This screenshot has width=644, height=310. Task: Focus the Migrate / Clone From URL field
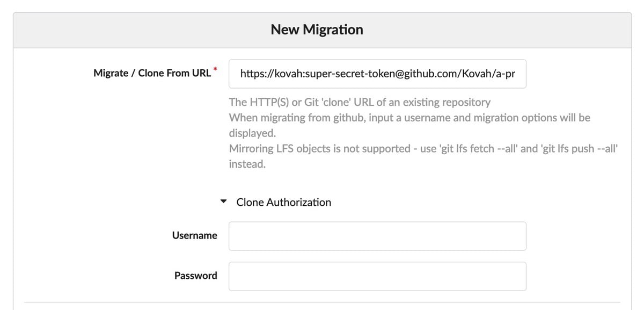377,74
